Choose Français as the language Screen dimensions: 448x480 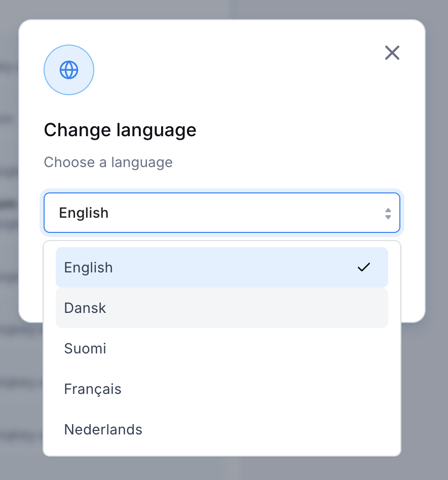[222, 389]
